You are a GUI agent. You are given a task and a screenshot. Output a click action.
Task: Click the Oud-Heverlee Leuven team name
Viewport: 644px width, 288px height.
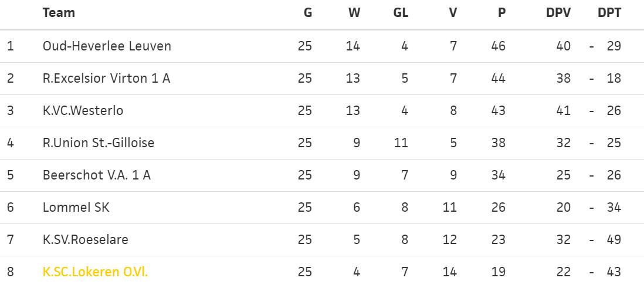point(107,46)
